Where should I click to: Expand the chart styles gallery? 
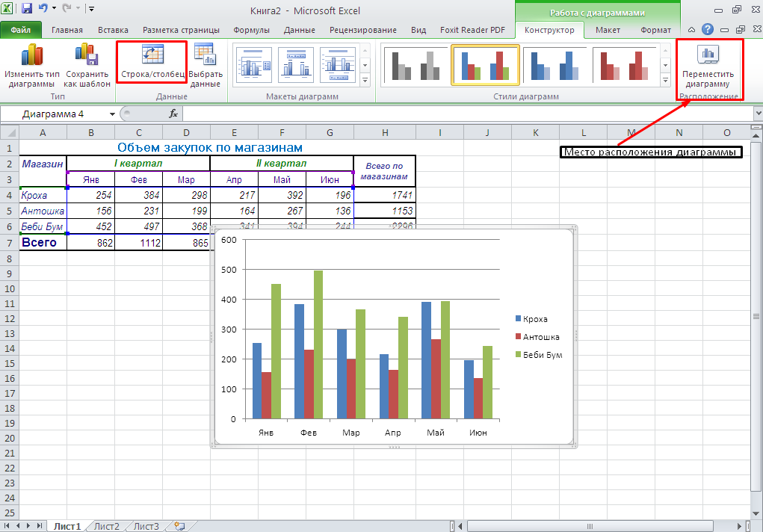tap(665, 80)
